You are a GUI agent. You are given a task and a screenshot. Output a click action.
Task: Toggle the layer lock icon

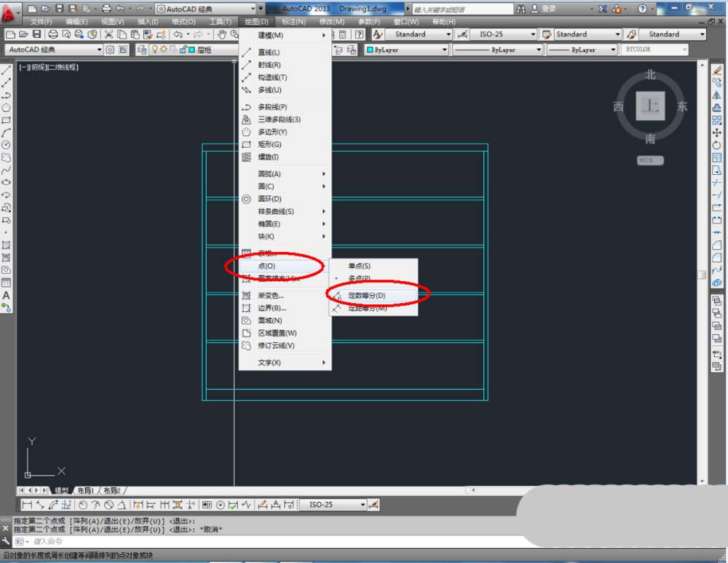tap(183, 50)
